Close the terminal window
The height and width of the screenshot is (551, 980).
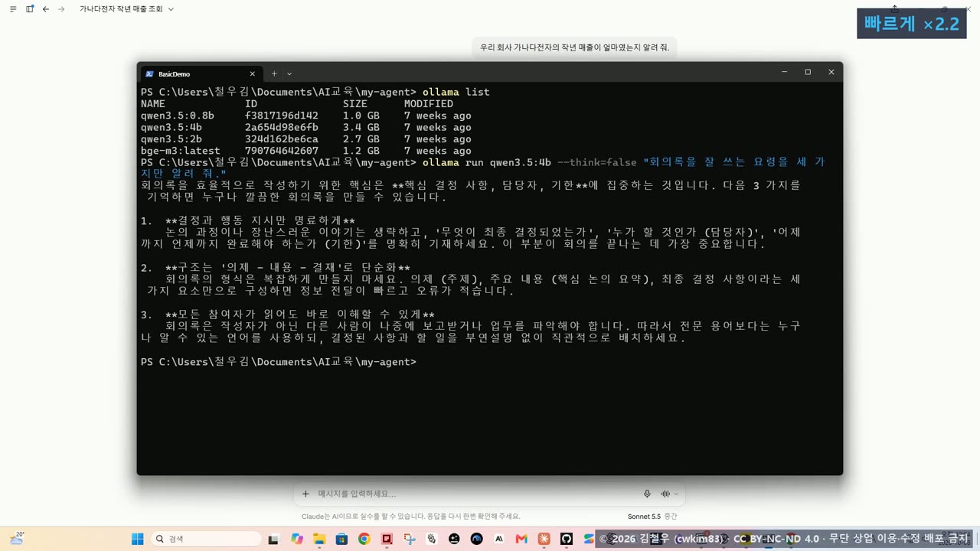coord(831,72)
